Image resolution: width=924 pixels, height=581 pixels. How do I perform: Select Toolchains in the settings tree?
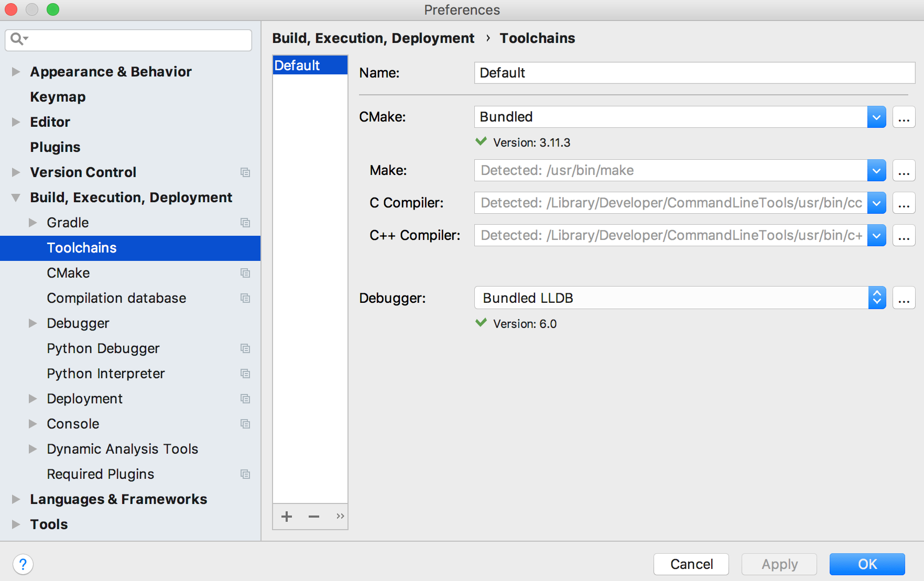pyautogui.click(x=130, y=248)
